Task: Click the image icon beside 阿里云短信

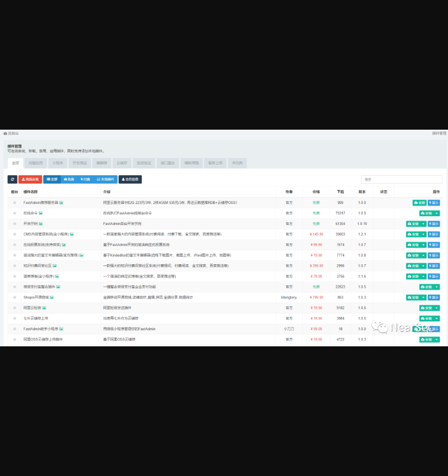Action: pyautogui.click(x=44, y=308)
